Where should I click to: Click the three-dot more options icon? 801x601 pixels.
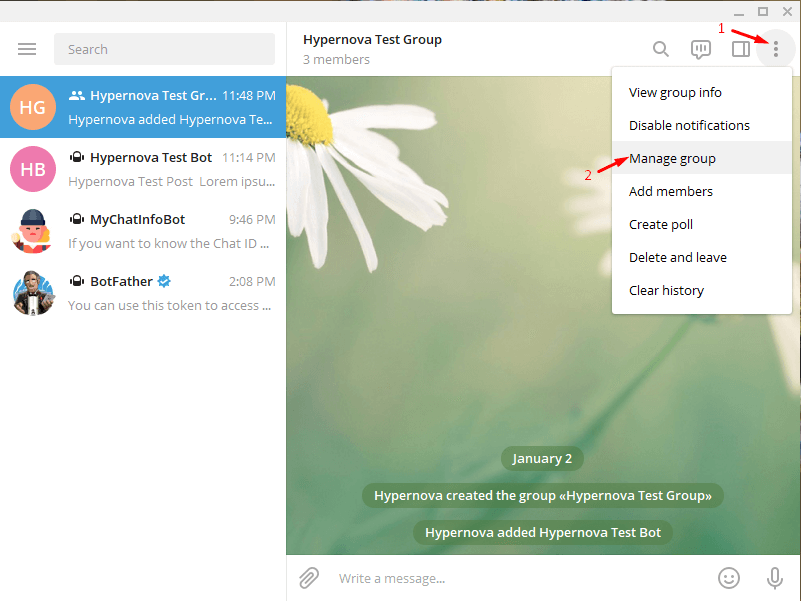click(775, 49)
